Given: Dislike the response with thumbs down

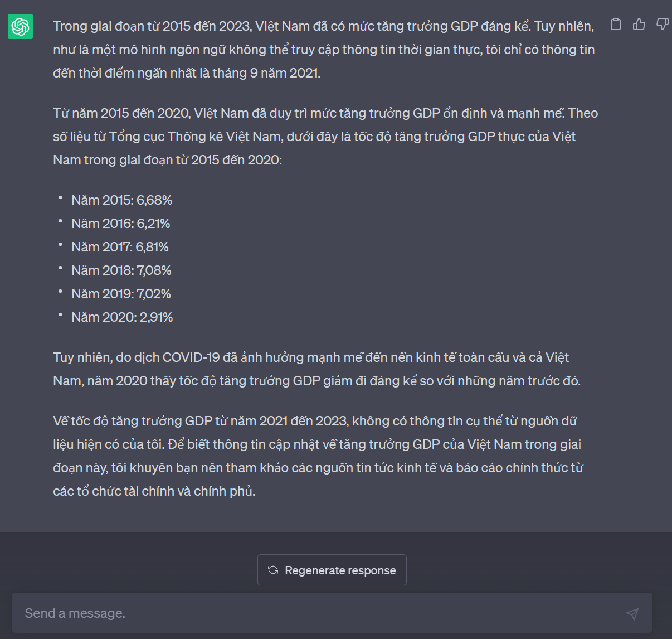Looking at the screenshot, I should point(662,25).
